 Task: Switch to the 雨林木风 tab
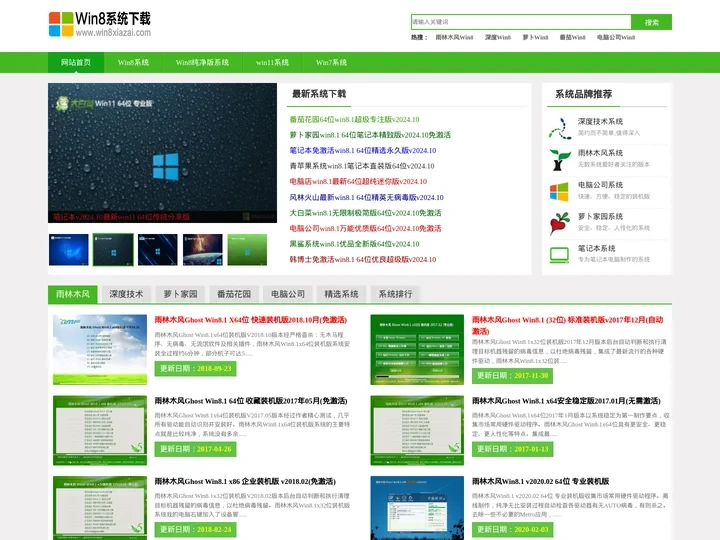[73, 294]
